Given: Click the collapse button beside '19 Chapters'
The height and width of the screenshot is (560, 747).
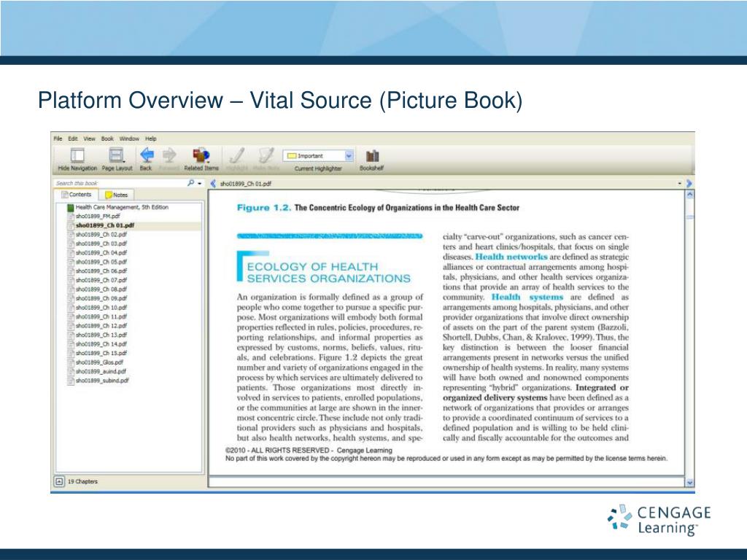Looking at the screenshot, I should 59,481.
